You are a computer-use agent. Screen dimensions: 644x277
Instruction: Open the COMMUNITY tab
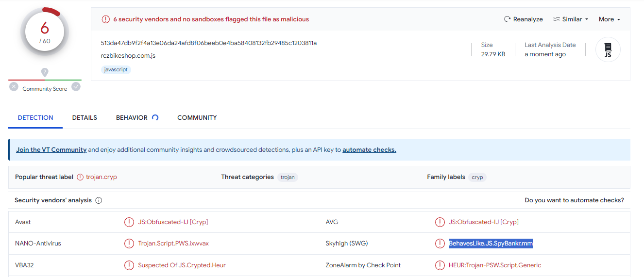tap(197, 118)
